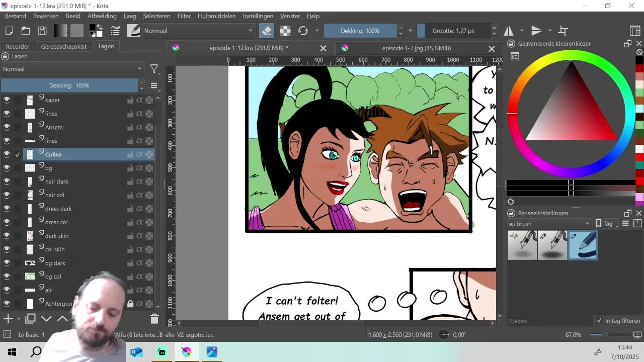644x362 pixels.
Task: Activate wrap-around mode icon
Action: (x=563, y=31)
